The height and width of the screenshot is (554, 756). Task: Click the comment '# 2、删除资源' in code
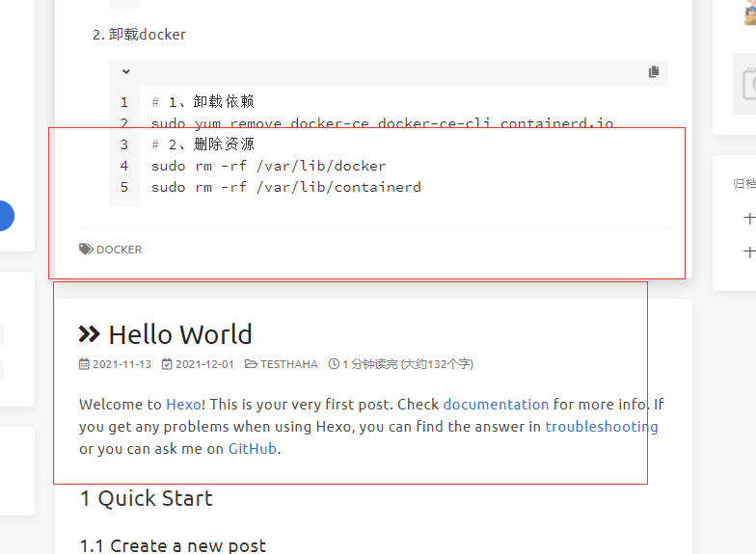tap(202, 145)
